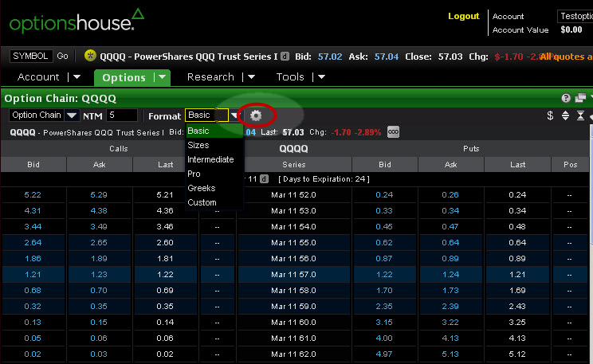Click the Mar 11 57.0 series cell
Image resolution: width=593 pixels, height=364 pixels.
[293, 275]
